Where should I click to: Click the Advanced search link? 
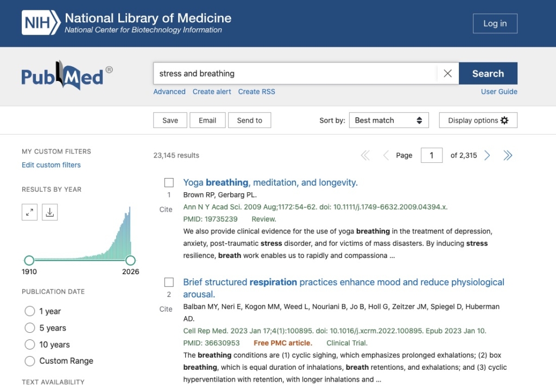169,92
